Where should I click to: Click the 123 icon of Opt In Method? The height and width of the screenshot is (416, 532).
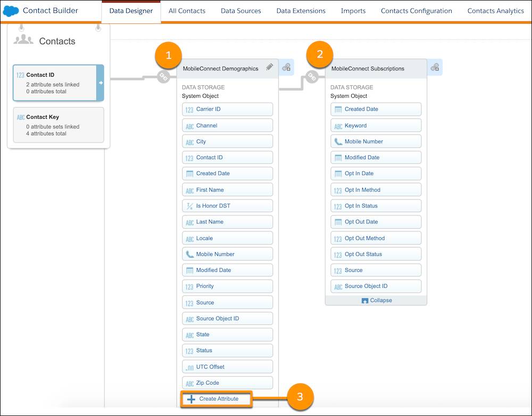[338, 190]
